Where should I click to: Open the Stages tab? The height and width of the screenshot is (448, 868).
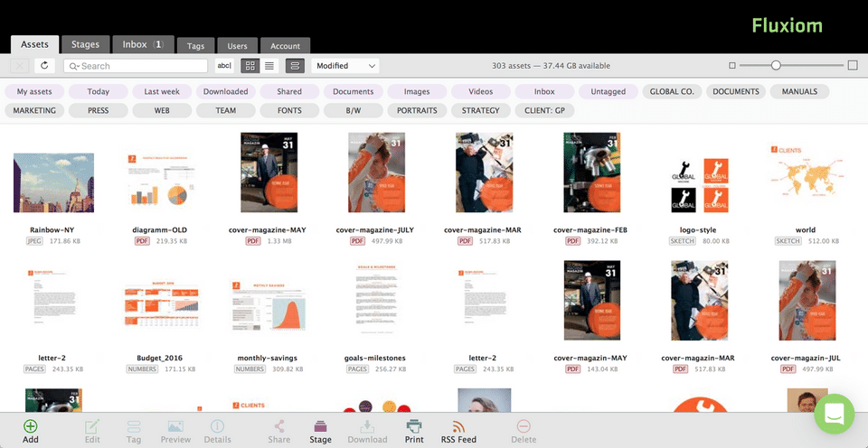(85, 45)
